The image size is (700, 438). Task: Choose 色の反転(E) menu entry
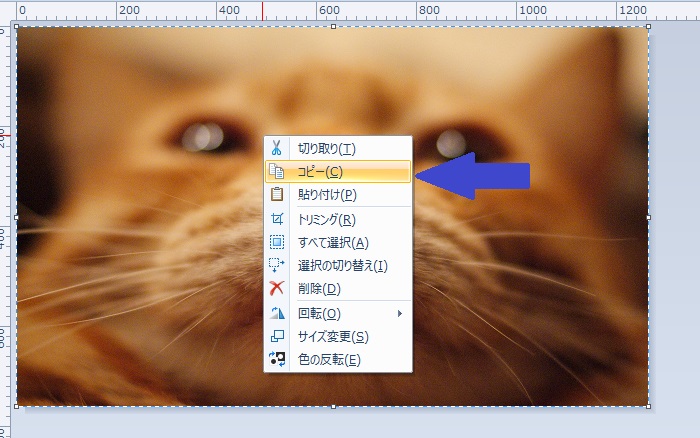point(338,359)
